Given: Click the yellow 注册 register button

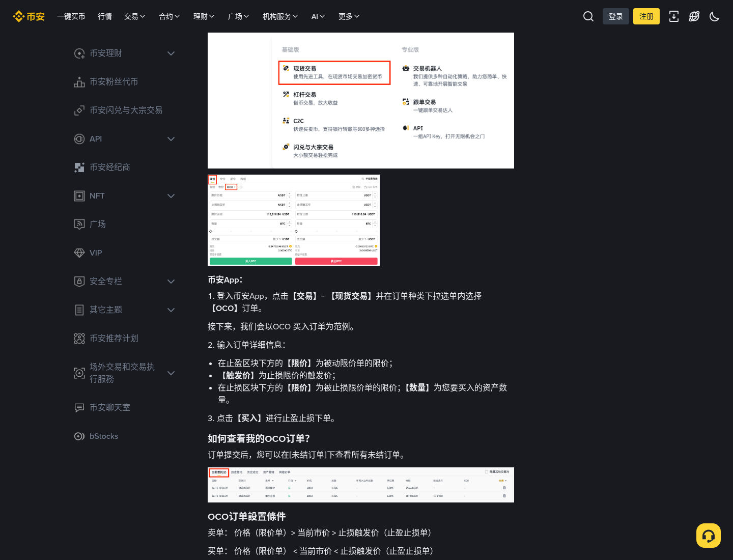Looking at the screenshot, I should 646,16.
